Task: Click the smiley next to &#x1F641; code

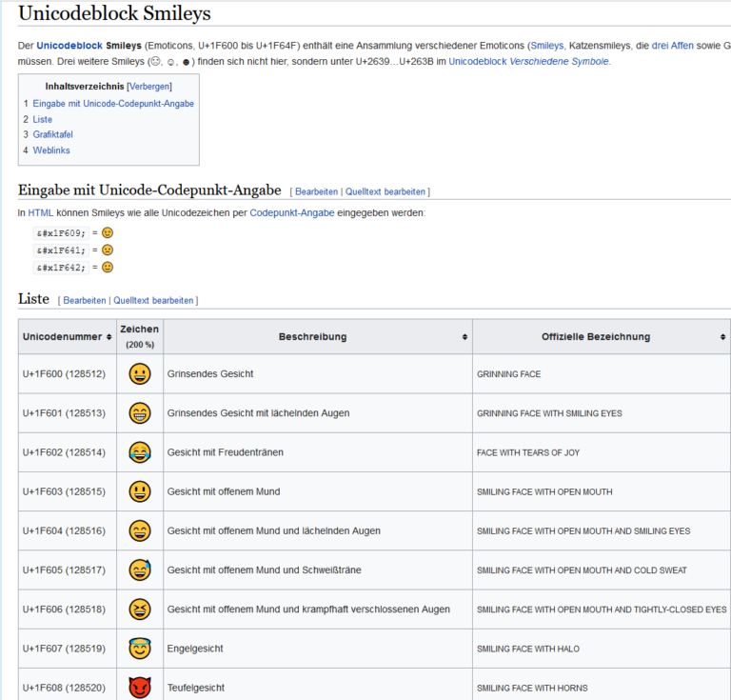Action: (108, 250)
